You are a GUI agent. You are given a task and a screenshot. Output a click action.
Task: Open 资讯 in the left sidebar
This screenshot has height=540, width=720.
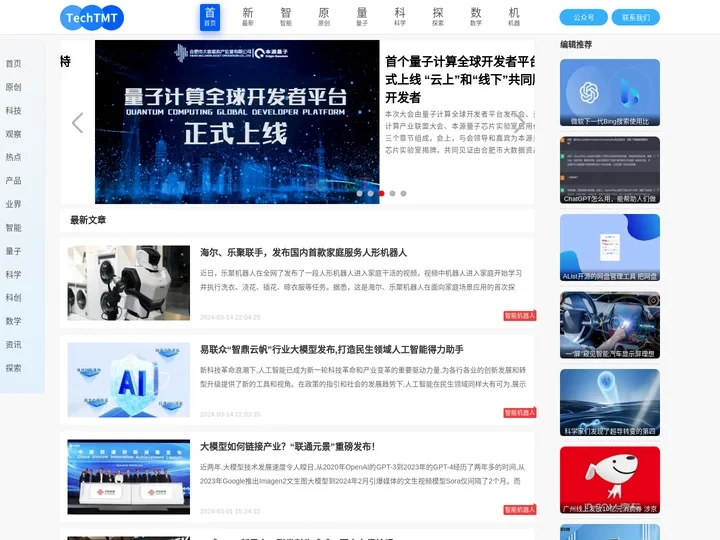pos(13,344)
